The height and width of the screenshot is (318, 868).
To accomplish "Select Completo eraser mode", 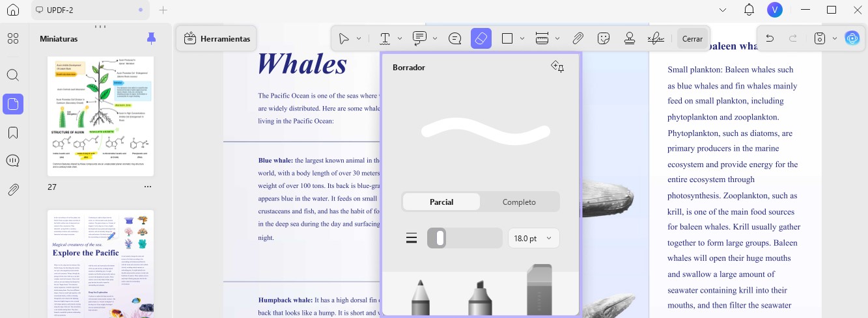I will coord(519,202).
